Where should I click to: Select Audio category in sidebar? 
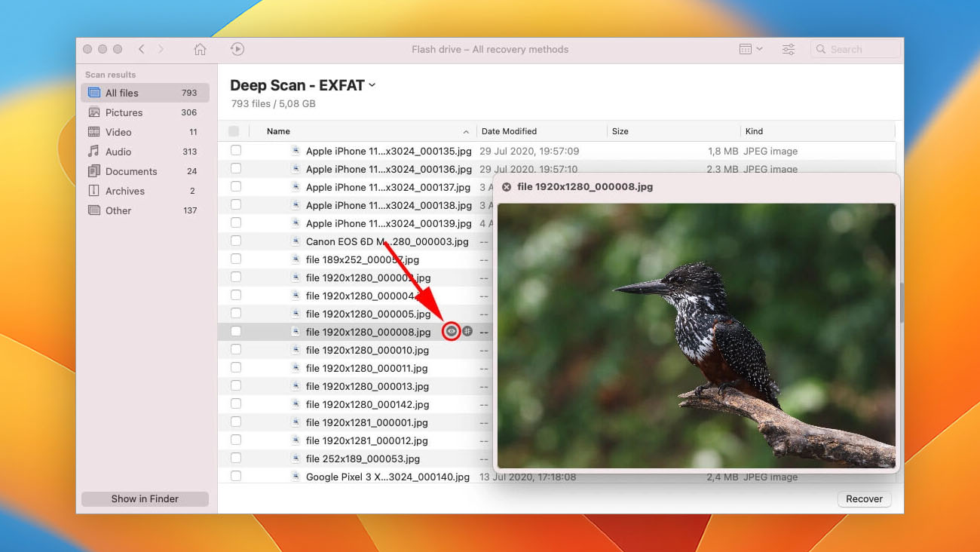(145, 152)
